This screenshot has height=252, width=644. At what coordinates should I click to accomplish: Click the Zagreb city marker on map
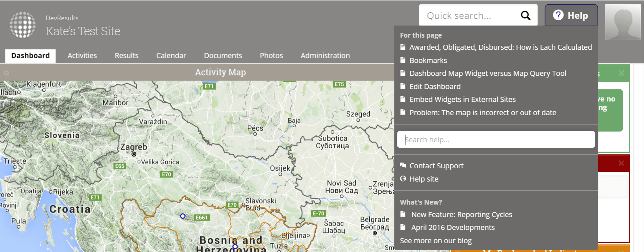pyautogui.click(x=134, y=154)
